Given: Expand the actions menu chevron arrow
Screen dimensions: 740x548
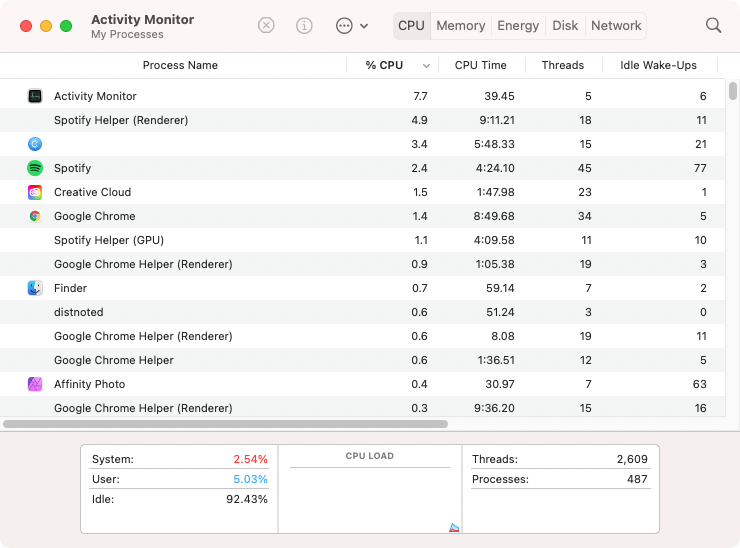Looking at the screenshot, I should (364, 26).
